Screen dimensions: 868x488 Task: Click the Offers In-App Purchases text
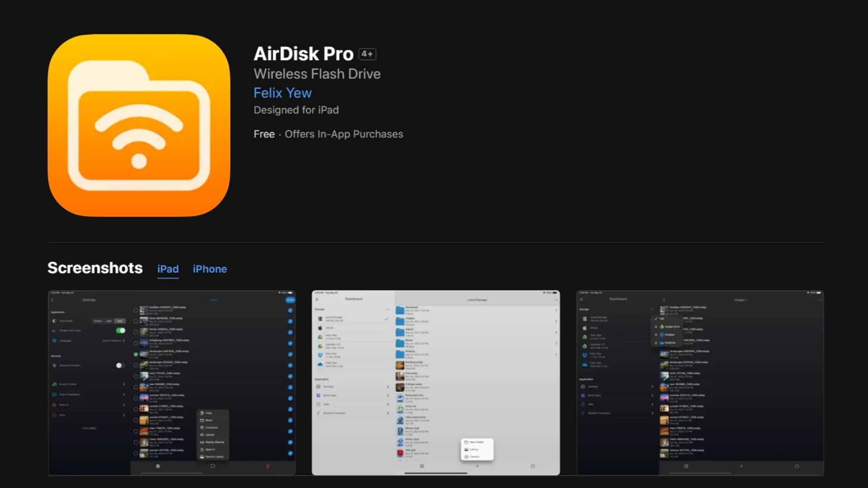[344, 134]
